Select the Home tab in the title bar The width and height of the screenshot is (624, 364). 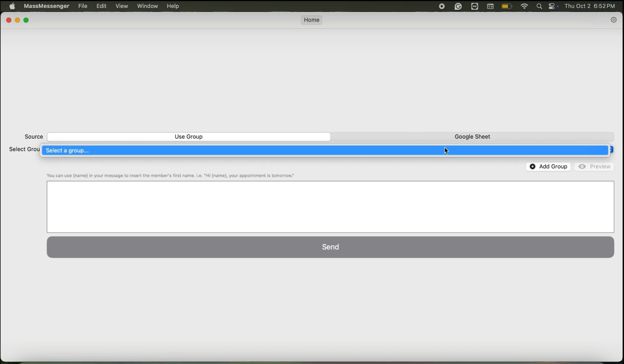[x=312, y=20]
